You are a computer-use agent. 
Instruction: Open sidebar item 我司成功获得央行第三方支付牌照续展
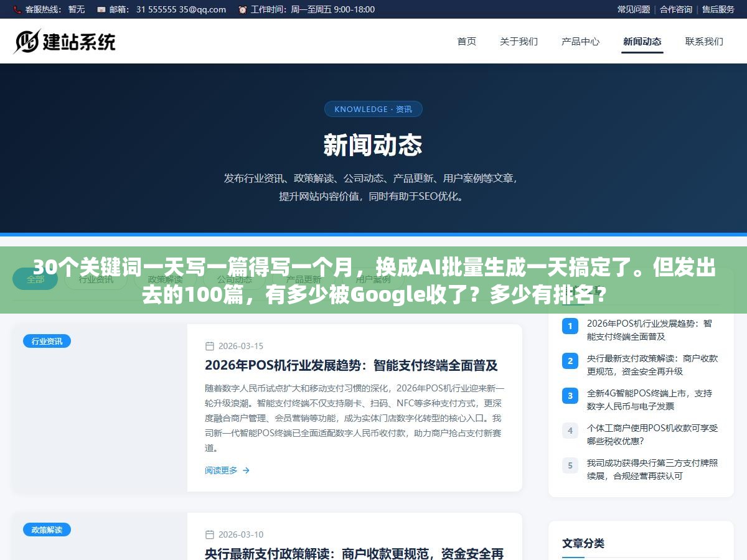coord(652,469)
